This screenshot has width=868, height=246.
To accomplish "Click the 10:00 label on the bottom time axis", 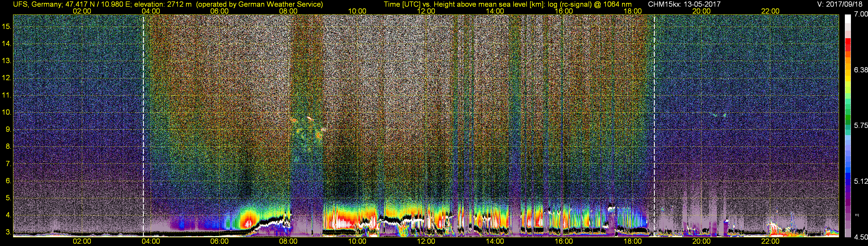I will coord(357,241).
